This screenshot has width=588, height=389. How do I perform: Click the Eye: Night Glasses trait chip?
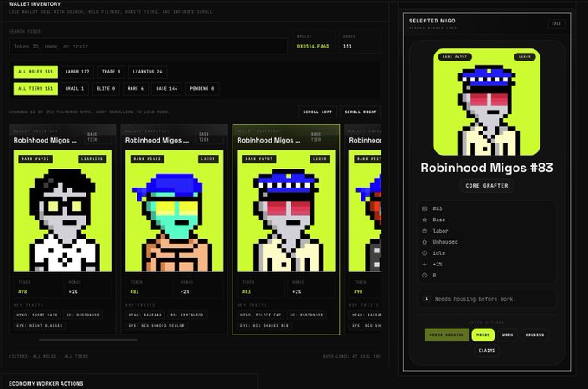coord(40,326)
